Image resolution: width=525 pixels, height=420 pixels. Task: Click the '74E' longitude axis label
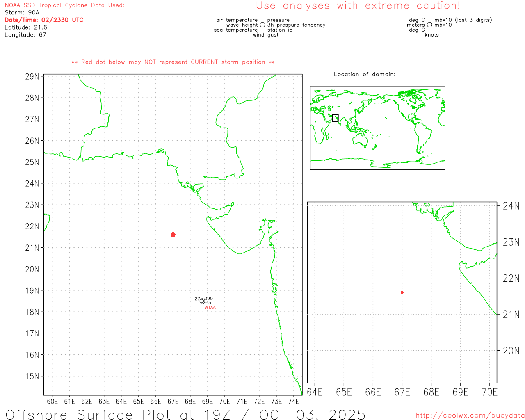(294, 401)
